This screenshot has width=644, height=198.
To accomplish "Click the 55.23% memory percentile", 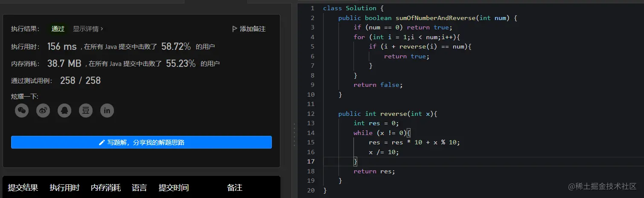I will 181,64.
